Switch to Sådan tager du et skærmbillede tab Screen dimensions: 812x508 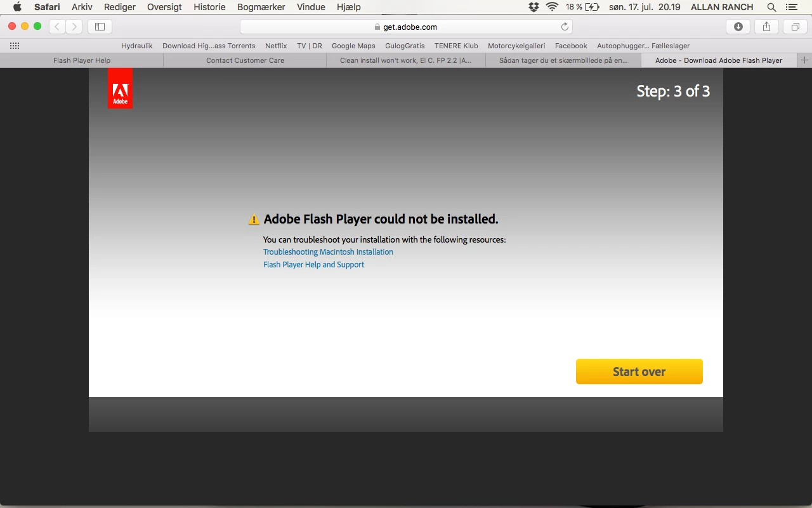[x=563, y=60]
